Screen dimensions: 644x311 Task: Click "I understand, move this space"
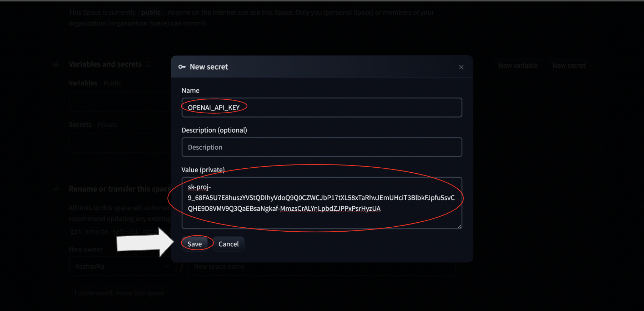[119, 293]
